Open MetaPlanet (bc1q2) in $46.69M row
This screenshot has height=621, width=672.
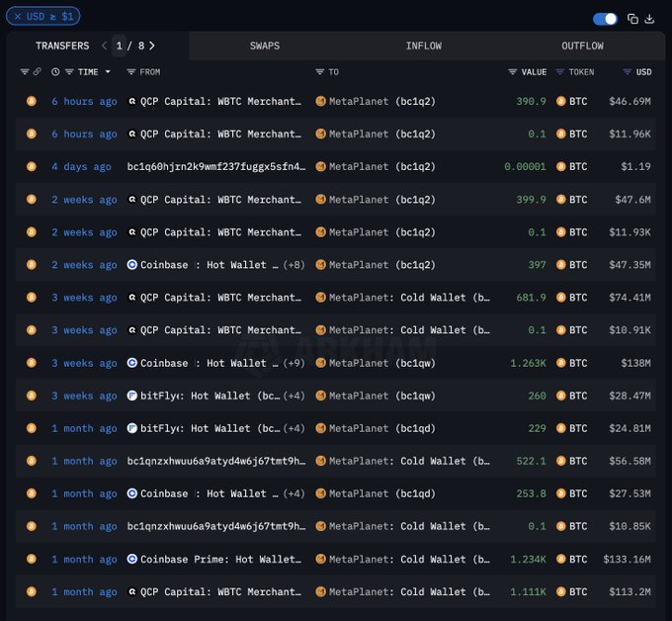click(381, 101)
